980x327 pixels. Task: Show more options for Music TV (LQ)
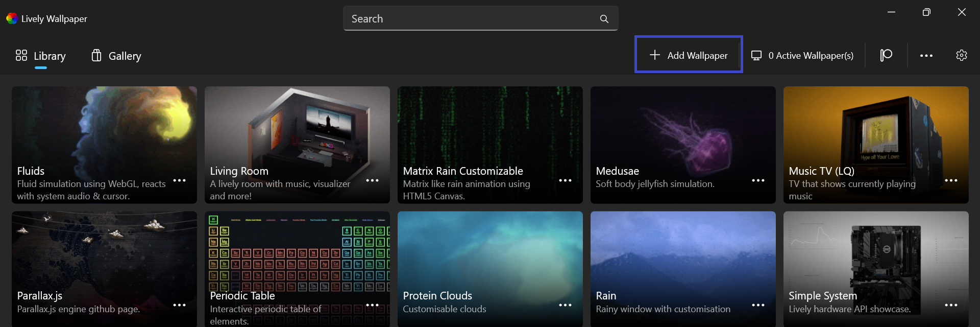951,180
